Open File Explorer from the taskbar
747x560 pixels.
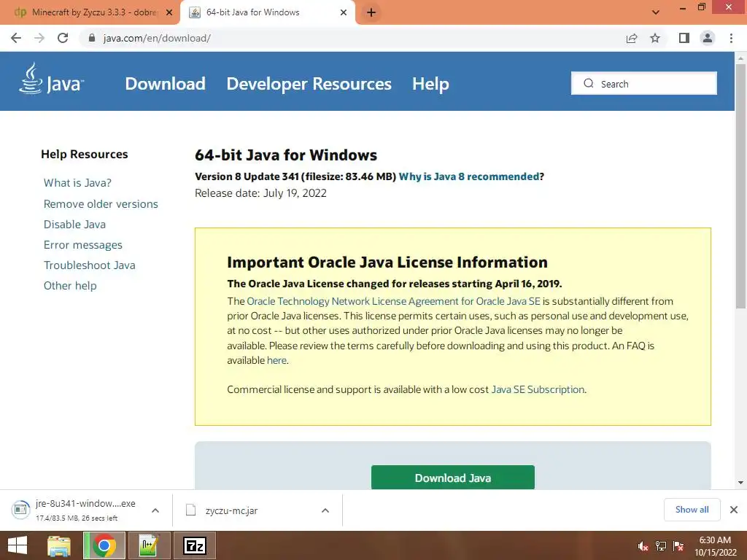coord(59,545)
